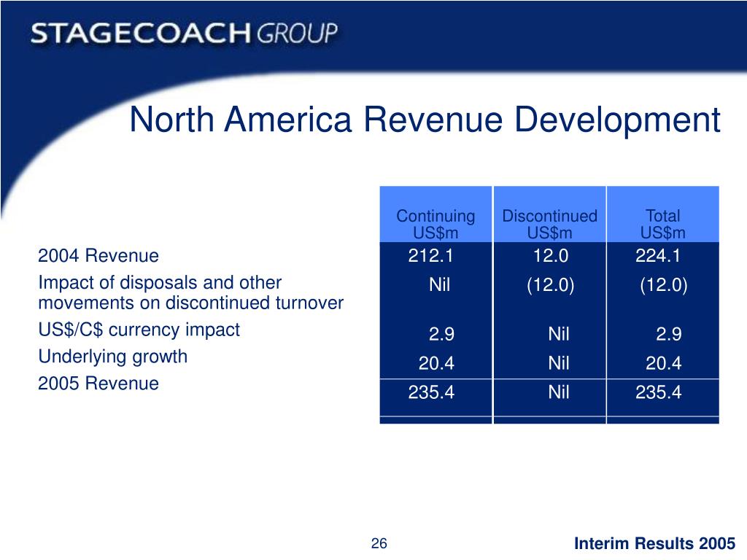Select the Impact of disposals row label
The height and width of the screenshot is (560, 747).
pos(190,292)
